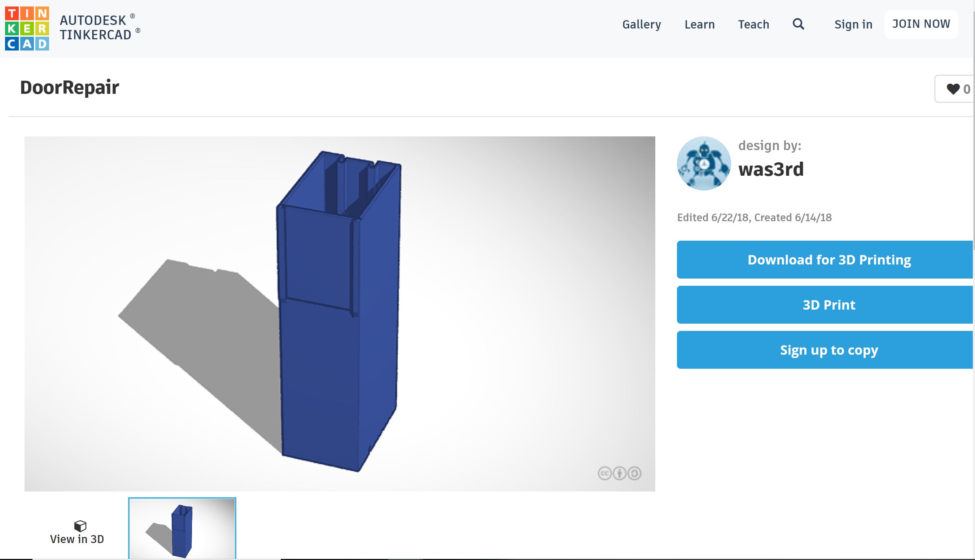Click the was3rd designer name
This screenshot has width=975, height=560.
[x=771, y=169]
